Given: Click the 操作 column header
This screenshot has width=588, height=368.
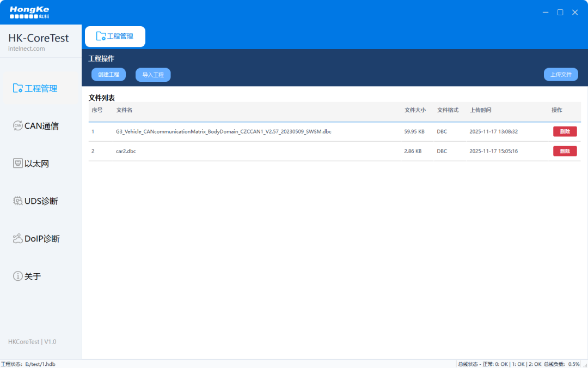Looking at the screenshot, I should (x=557, y=110).
